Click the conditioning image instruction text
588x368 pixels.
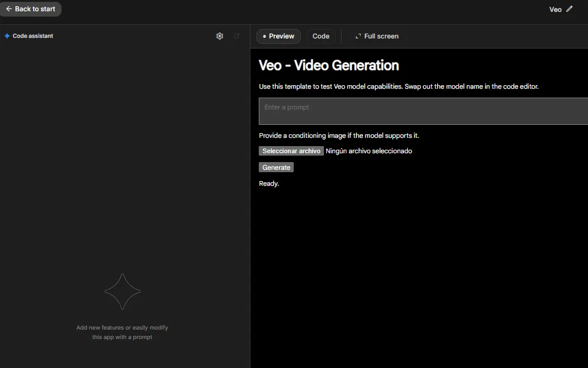339,135
